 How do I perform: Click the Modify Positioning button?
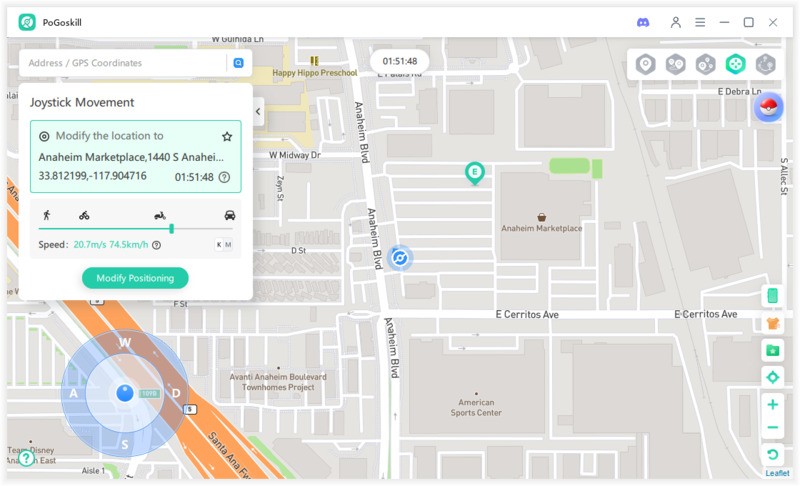tap(135, 278)
